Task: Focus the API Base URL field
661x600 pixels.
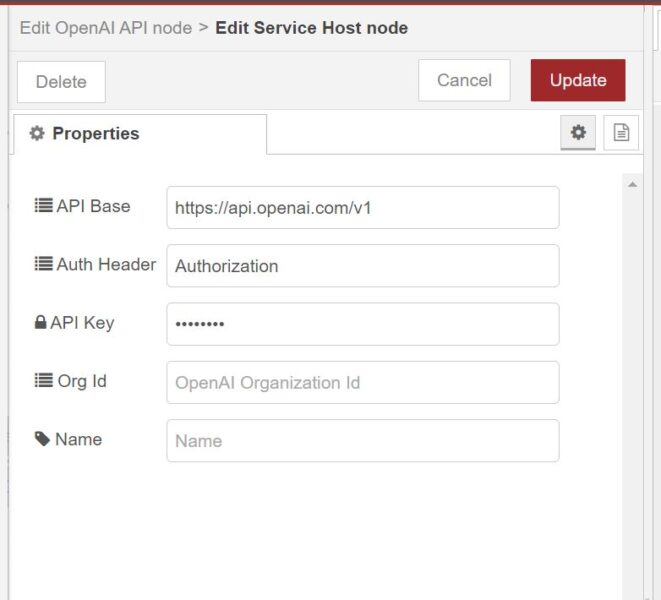Action: click(362, 207)
